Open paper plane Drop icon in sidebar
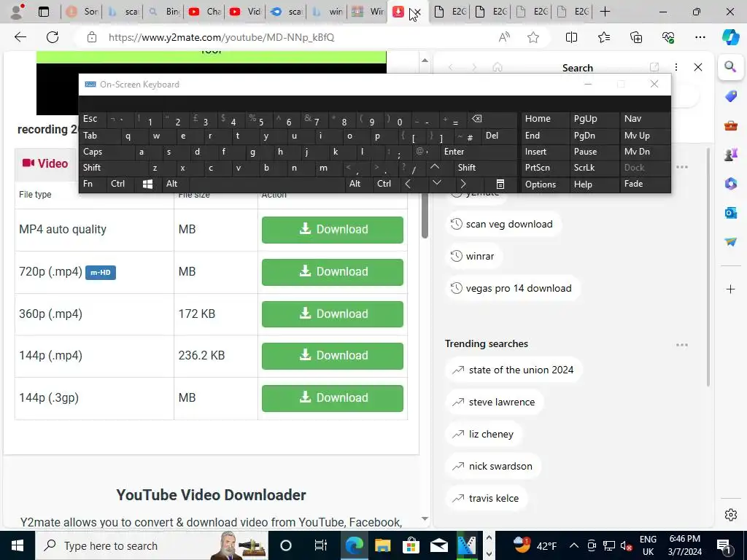 pos(730,242)
